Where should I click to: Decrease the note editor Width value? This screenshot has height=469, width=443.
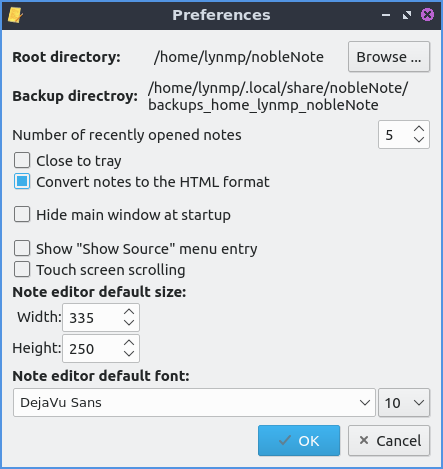[x=129, y=323]
